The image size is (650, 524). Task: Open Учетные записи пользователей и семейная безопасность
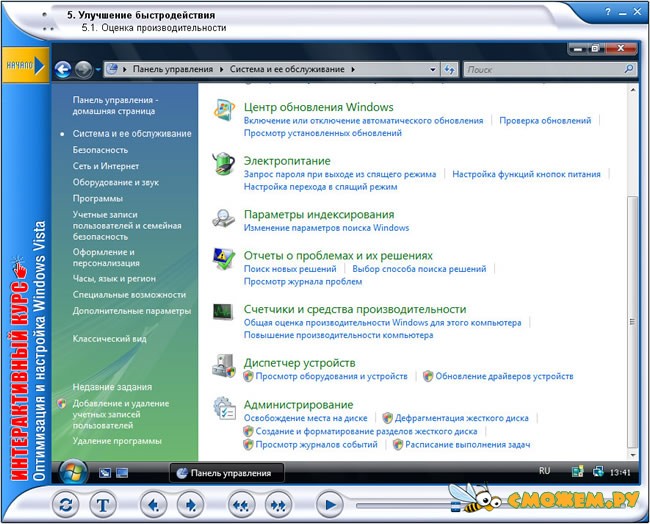[x=127, y=226]
